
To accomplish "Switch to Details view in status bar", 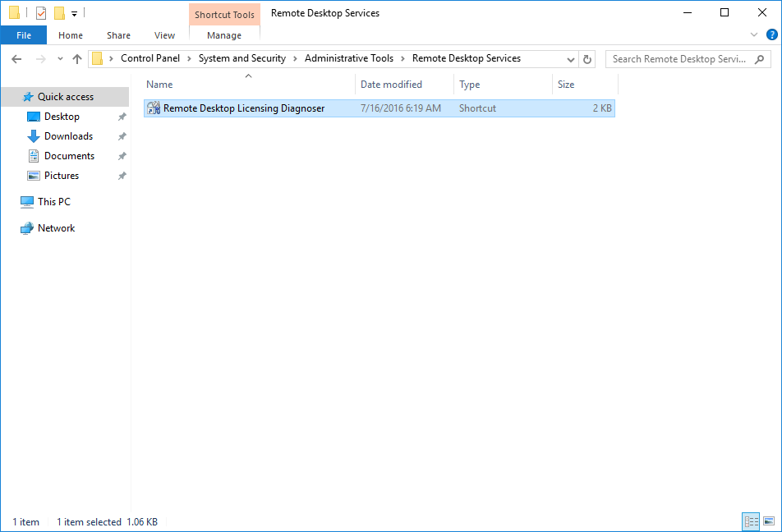I will 751,521.
